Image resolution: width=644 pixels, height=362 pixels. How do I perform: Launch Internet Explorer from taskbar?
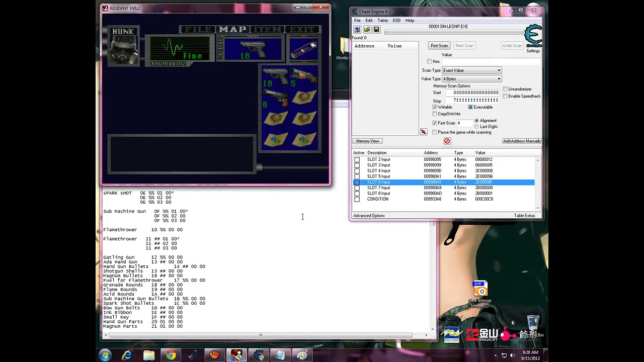point(127,355)
